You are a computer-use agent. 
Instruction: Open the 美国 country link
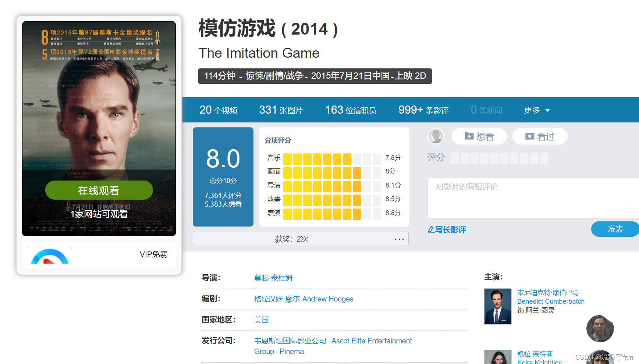[261, 320]
